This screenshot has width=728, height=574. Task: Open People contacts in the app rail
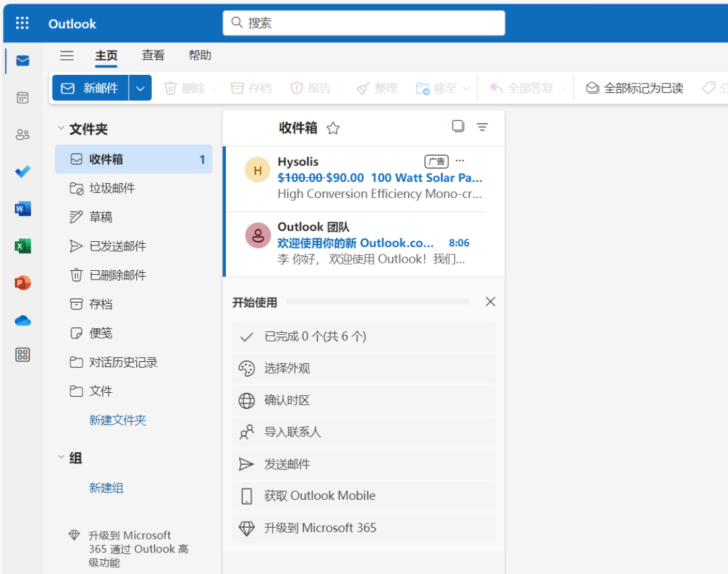coord(22,135)
